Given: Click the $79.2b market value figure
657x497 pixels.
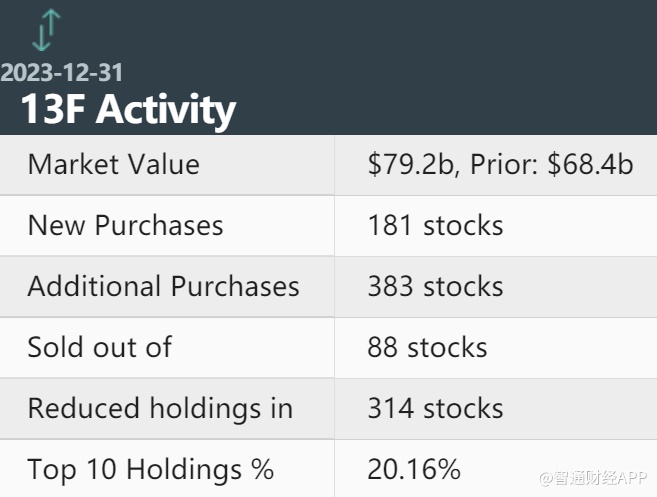Looking at the screenshot, I should (x=408, y=165).
